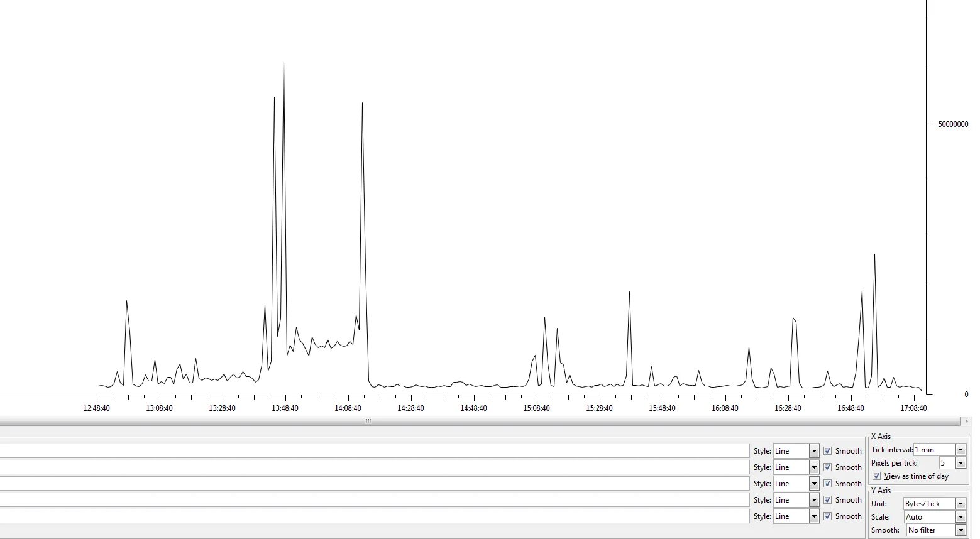Image resolution: width=980 pixels, height=539 pixels.
Task: Click the 15:28:40 time axis label
Action: click(599, 408)
